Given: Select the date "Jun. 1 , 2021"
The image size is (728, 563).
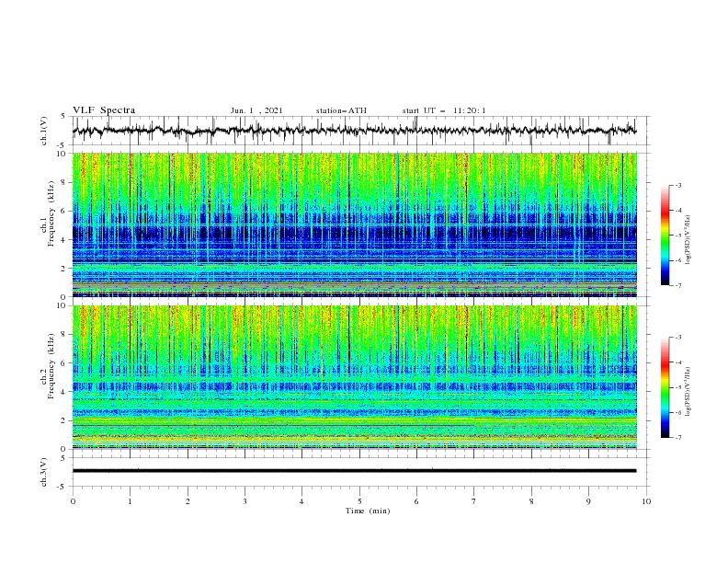Looking at the screenshot, I should [x=256, y=110].
